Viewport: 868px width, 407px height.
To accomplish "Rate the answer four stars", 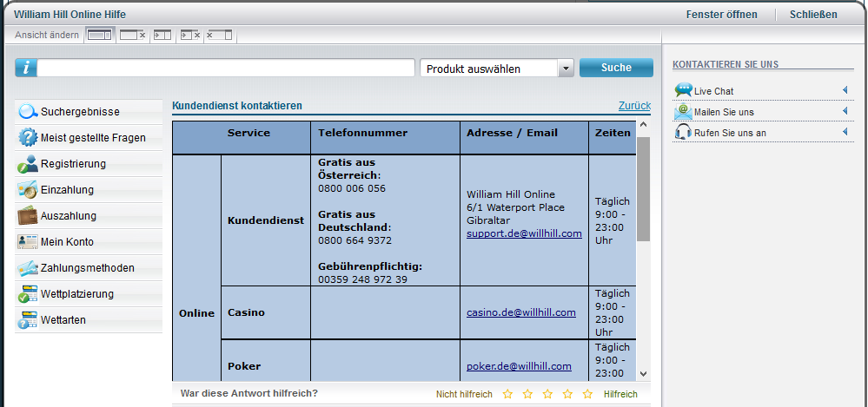I will (567, 394).
